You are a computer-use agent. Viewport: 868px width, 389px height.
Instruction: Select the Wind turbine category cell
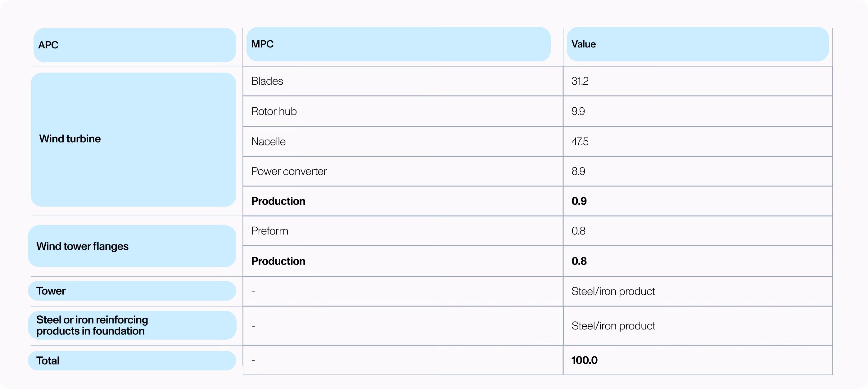coord(133,139)
